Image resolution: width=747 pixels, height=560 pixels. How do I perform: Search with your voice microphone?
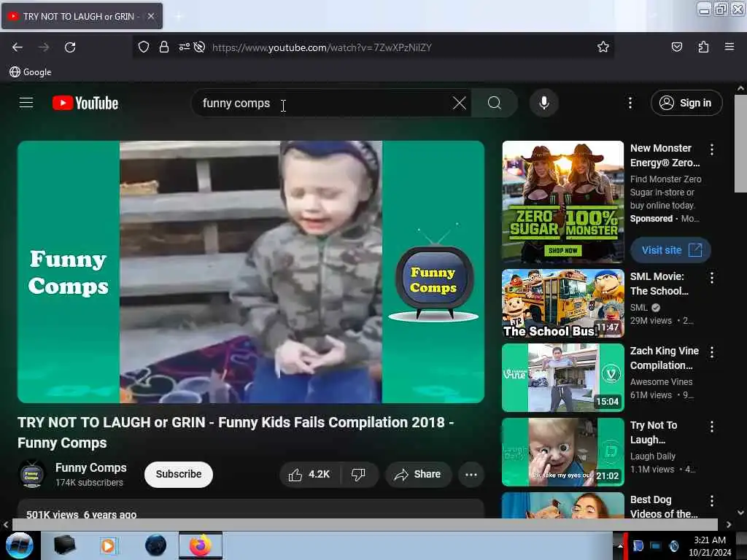pos(543,103)
